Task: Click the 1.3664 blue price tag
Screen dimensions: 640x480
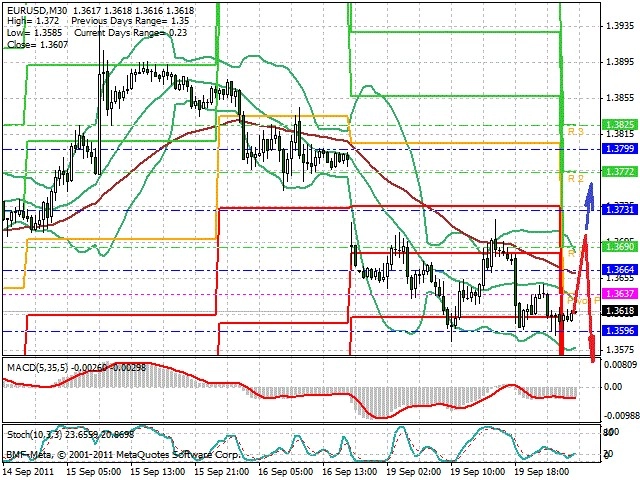Action: coord(620,269)
